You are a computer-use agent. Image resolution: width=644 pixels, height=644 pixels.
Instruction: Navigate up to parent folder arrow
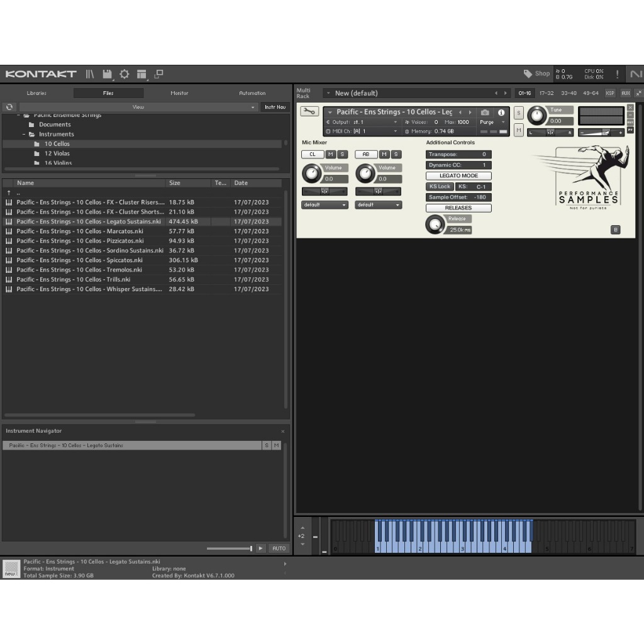[9, 192]
